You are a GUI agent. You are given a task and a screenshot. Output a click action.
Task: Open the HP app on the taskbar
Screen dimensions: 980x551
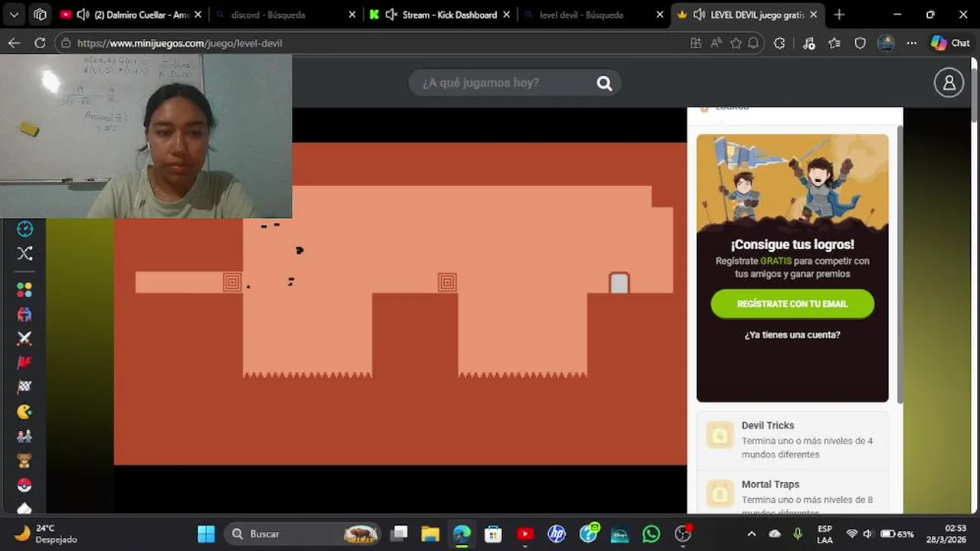pyautogui.click(x=557, y=534)
